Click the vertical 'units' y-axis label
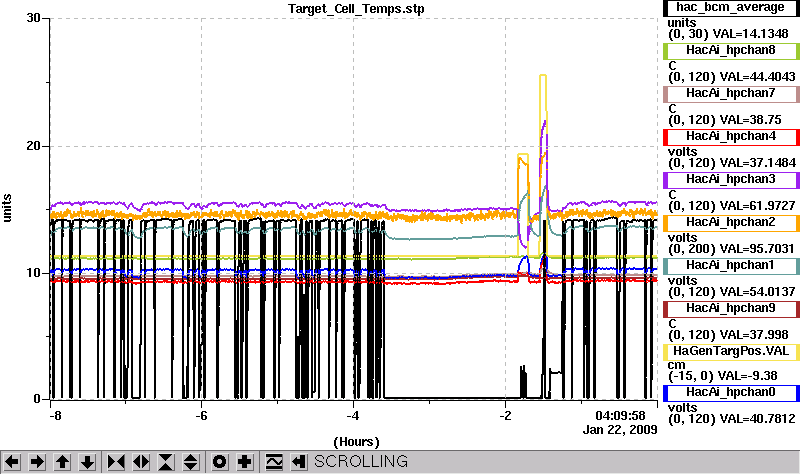The width and height of the screenshot is (800, 474). (x=7, y=208)
